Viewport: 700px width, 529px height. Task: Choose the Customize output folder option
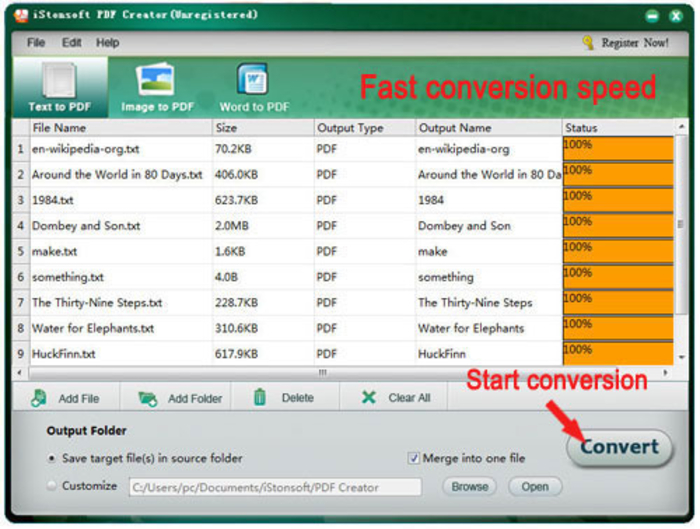(52, 486)
